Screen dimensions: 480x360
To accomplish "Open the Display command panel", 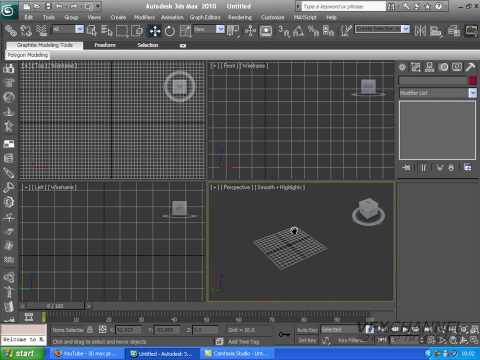I will 457,67.
